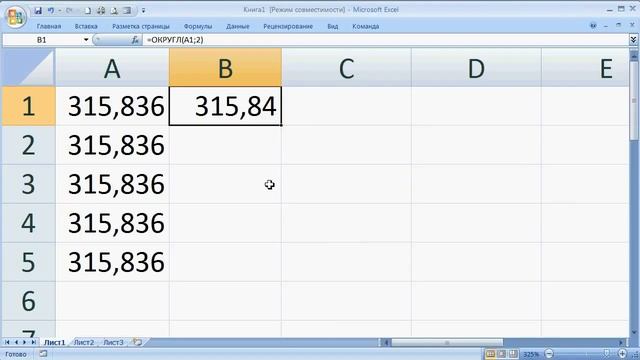Click the Save icon in quick access toolbar
The height and width of the screenshot is (360, 640).
click(x=38, y=10)
